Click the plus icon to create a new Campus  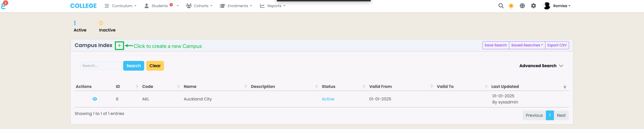119,46
